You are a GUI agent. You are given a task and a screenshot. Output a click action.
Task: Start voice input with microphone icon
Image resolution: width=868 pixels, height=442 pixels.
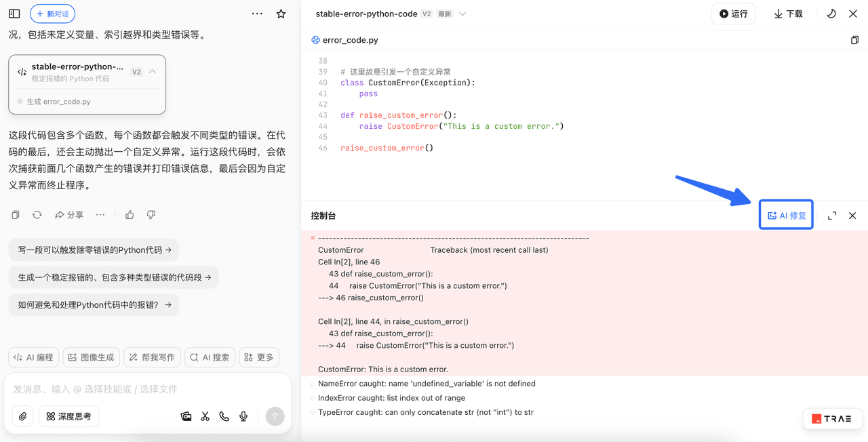(243, 416)
